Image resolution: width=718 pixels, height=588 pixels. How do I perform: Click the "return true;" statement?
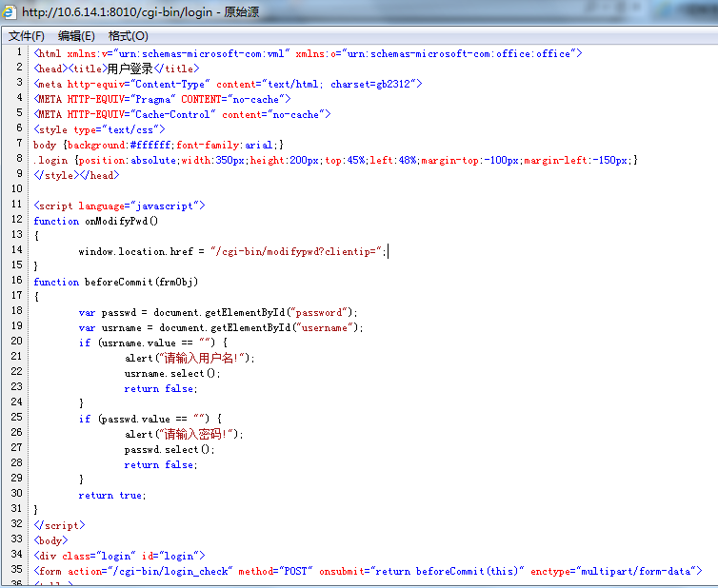point(112,495)
